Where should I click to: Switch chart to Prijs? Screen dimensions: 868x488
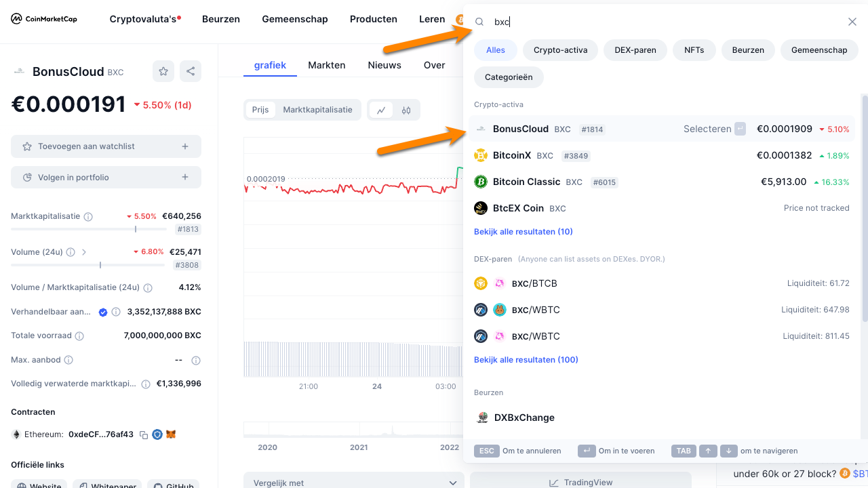coord(260,110)
